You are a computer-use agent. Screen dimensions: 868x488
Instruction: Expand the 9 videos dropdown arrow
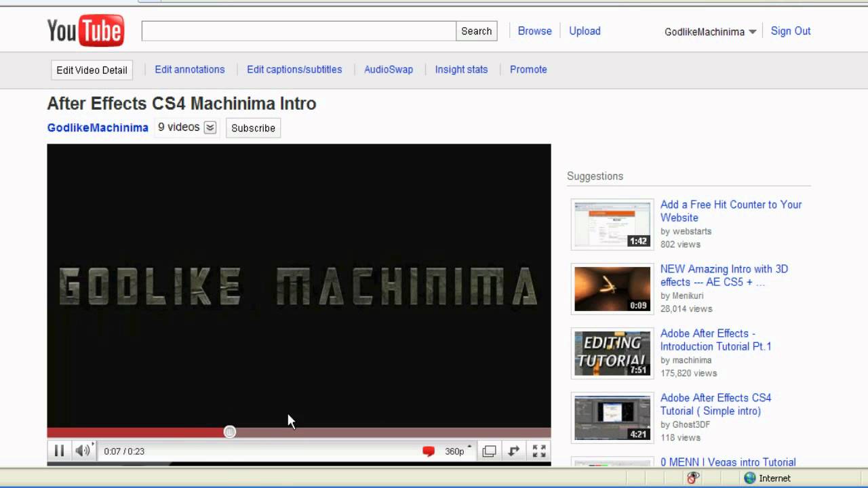pyautogui.click(x=210, y=127)
